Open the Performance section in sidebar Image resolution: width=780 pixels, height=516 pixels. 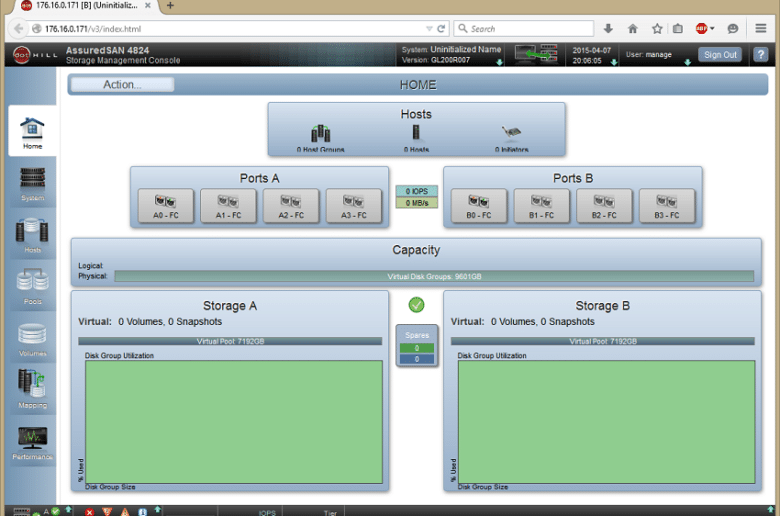32,443
